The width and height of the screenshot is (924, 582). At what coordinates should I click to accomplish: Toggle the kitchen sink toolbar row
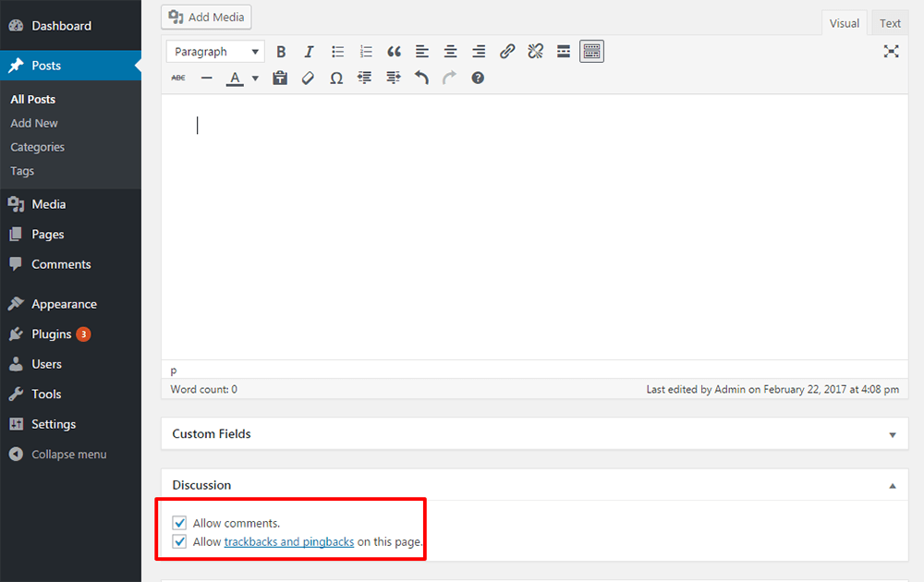pos(590,51)
